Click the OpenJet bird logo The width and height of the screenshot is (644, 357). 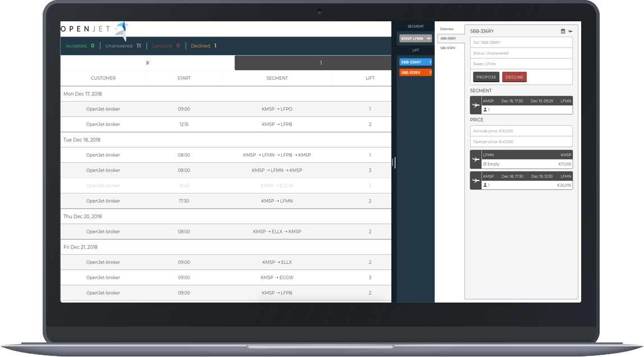pos(121,30)
